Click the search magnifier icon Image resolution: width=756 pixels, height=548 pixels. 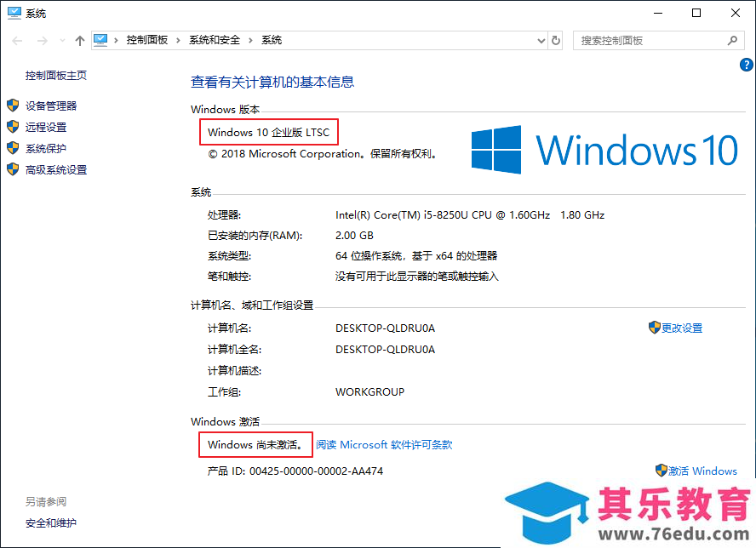(732, 41)
